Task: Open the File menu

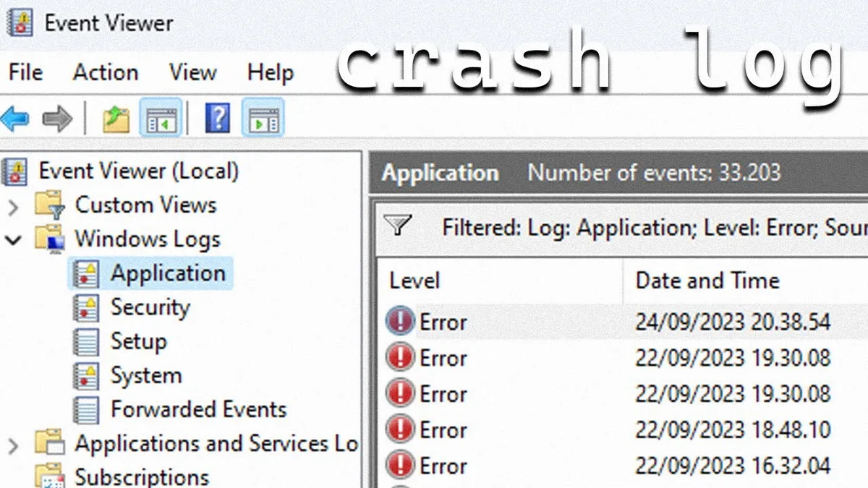Action: tap(26, 72)
